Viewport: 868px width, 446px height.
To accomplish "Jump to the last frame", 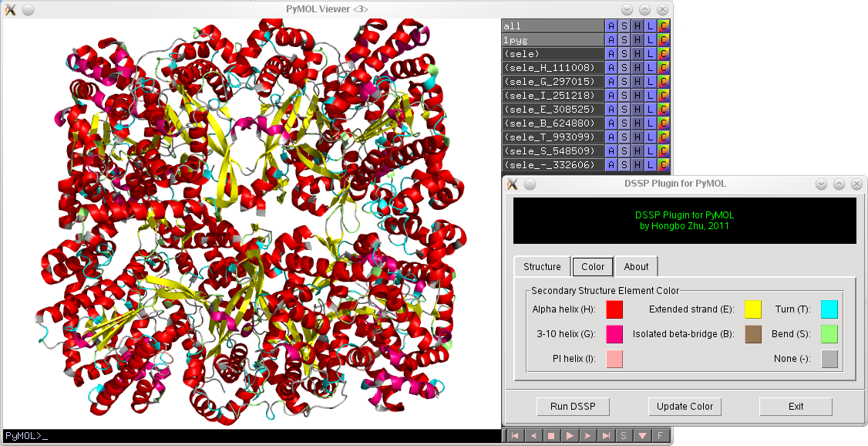I will point(606,436).
